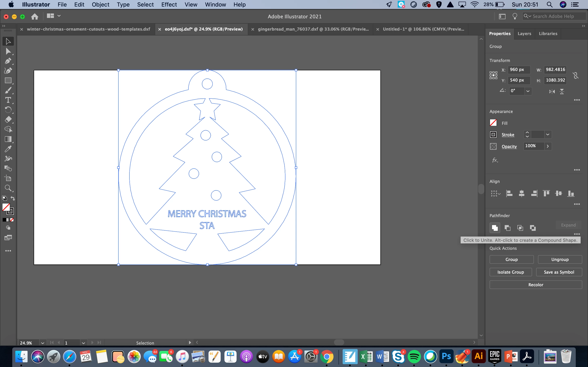Click the Ungroup button
The width and height of the screenshot is (588, 367).
(x=560, y=260)
